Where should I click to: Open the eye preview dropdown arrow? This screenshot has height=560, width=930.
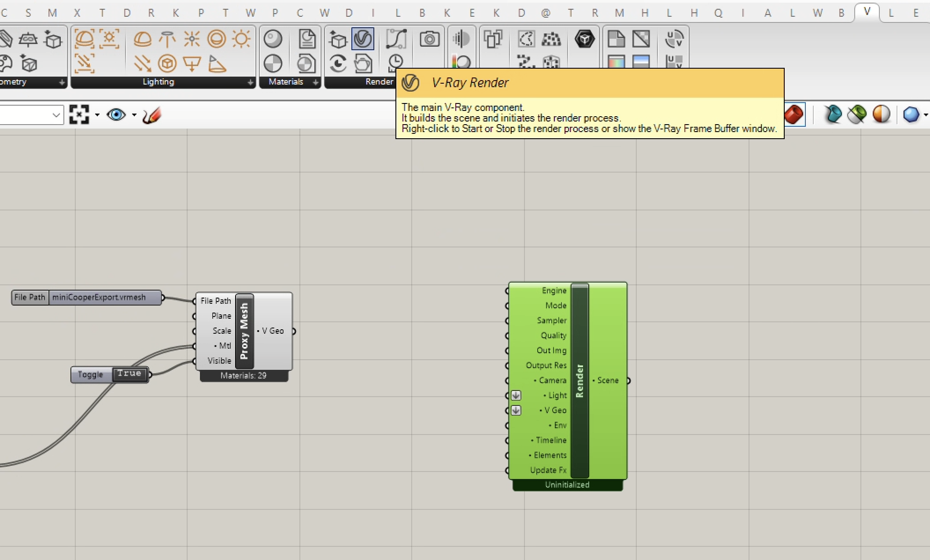[x=134, y=115]
